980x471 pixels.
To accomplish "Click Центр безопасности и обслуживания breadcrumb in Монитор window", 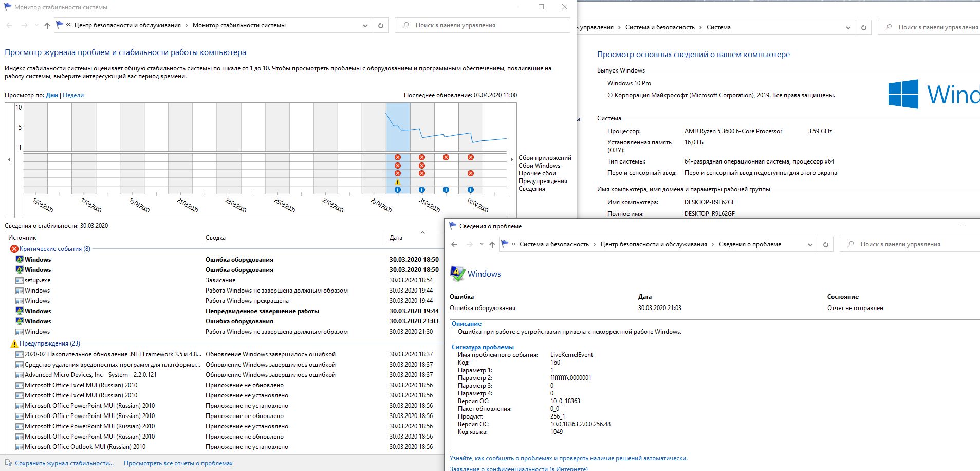I will pos(127,25).
